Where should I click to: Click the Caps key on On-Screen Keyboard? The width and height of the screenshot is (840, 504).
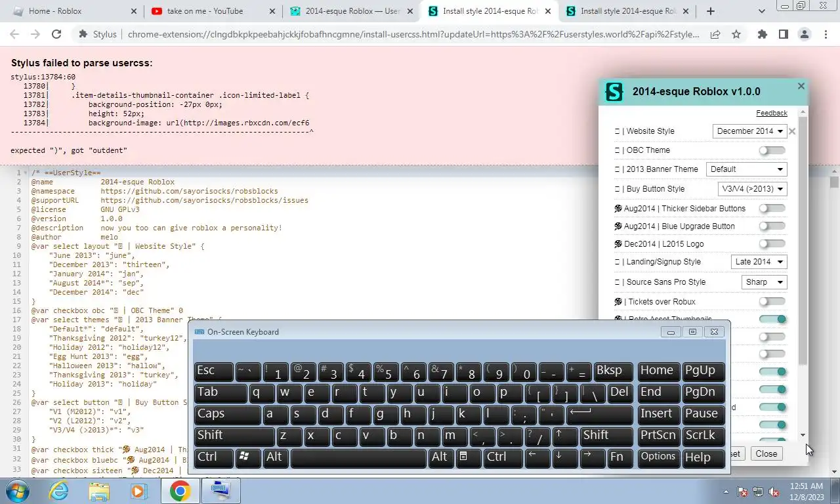[x=227, y=413]
